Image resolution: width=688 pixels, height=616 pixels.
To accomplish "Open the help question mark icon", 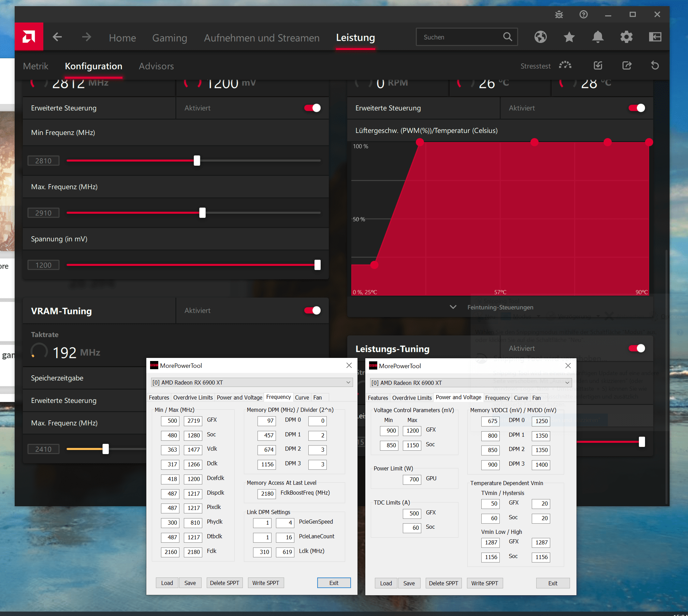I will click(x=584, y=14).
